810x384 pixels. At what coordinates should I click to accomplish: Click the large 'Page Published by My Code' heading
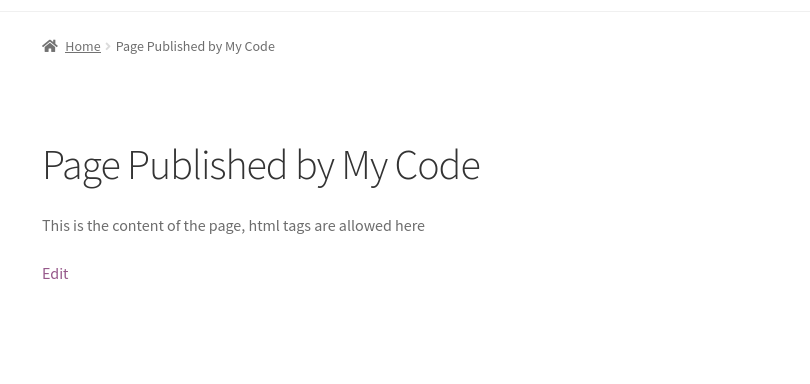[261, 165]
